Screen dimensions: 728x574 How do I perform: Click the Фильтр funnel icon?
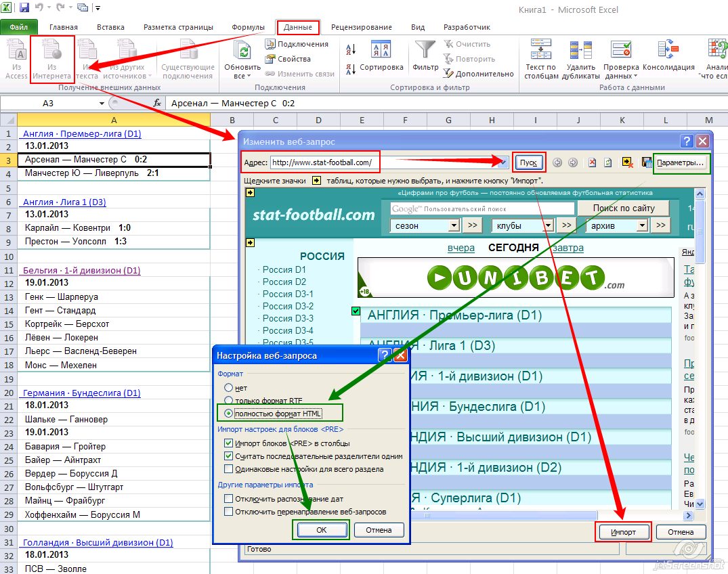pyautogui.click(x=425, y=49)
